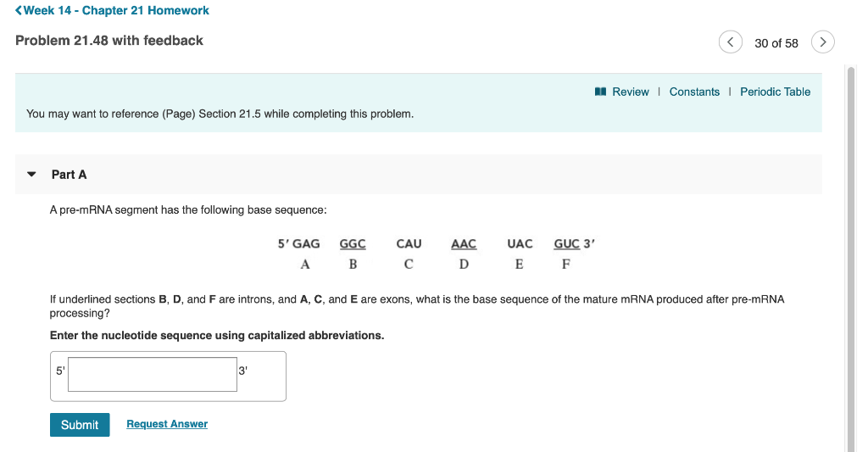This screenshot has width=868, height=452.
Task: Click Request Answer link
Action: coord(167,424)
